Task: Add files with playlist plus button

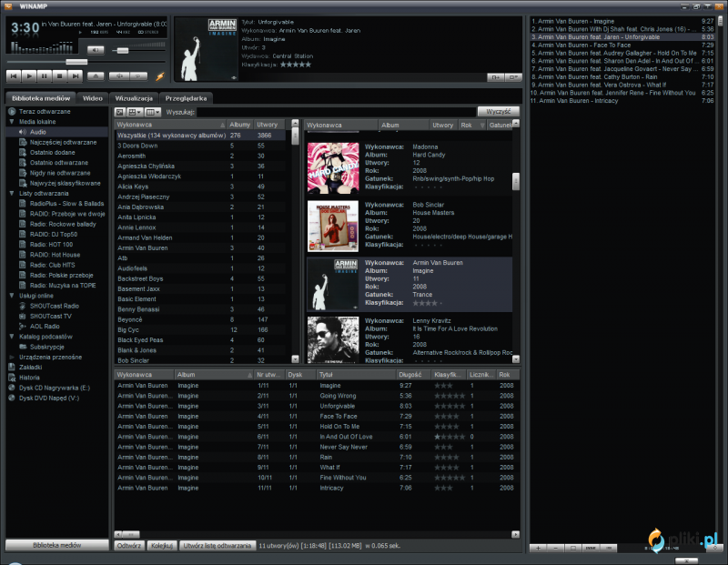Action: coord(538,548)
